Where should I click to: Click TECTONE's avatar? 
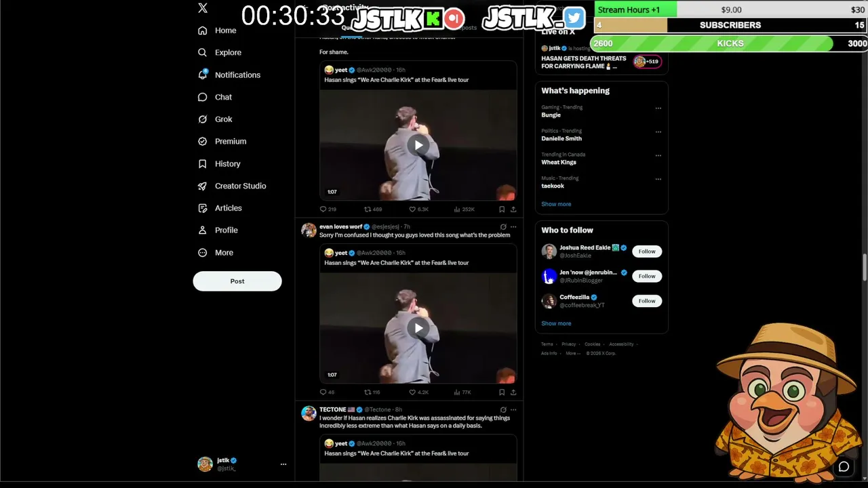[x=309, y=413]
